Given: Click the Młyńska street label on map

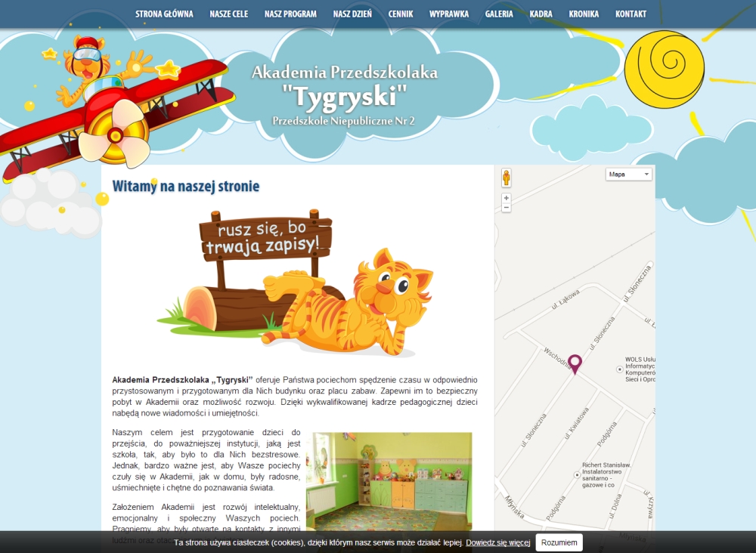Looking at the screenshot, I should click(x=514, y=507).
